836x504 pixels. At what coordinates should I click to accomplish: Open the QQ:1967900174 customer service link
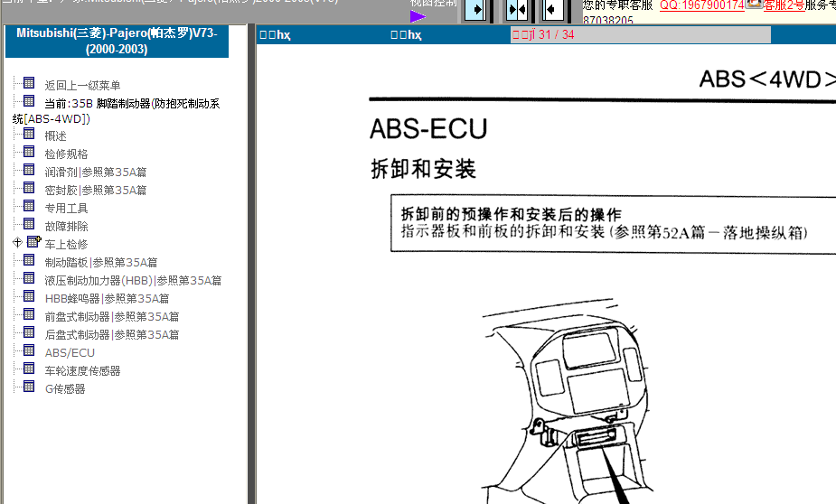point(701,5)
